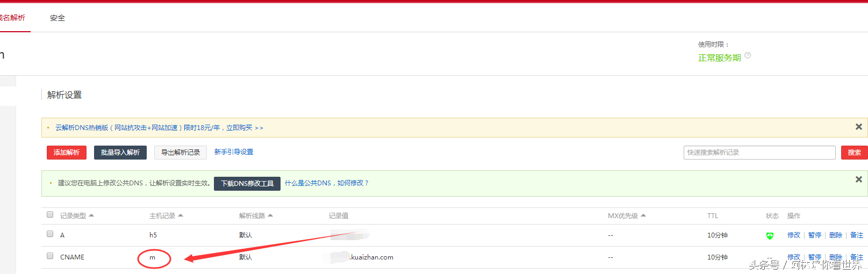Image resolution: width=868 pixels, height=274 pixels.
Task: Click the 解析设置 section heading
Action: pos(64,95)
